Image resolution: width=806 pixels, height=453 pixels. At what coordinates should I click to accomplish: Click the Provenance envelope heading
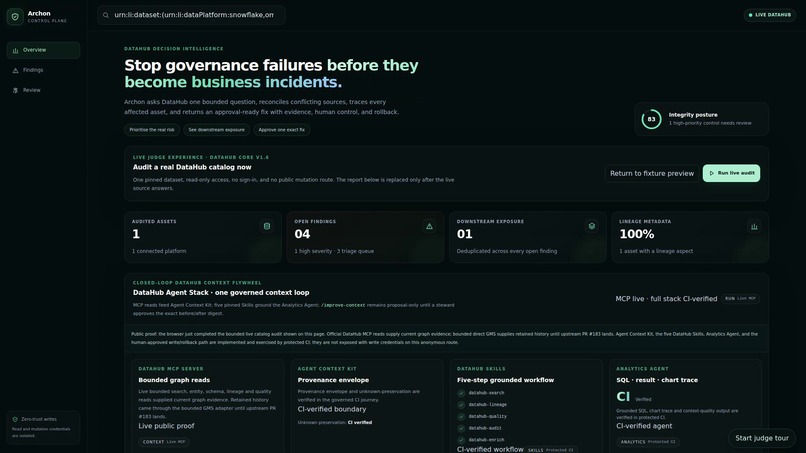(333, 380)
